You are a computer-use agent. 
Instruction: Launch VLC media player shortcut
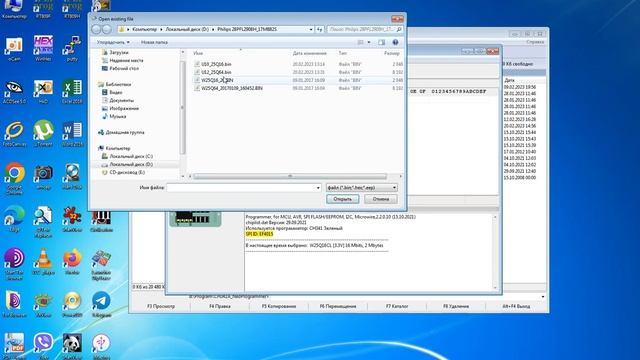pos(43,261)
